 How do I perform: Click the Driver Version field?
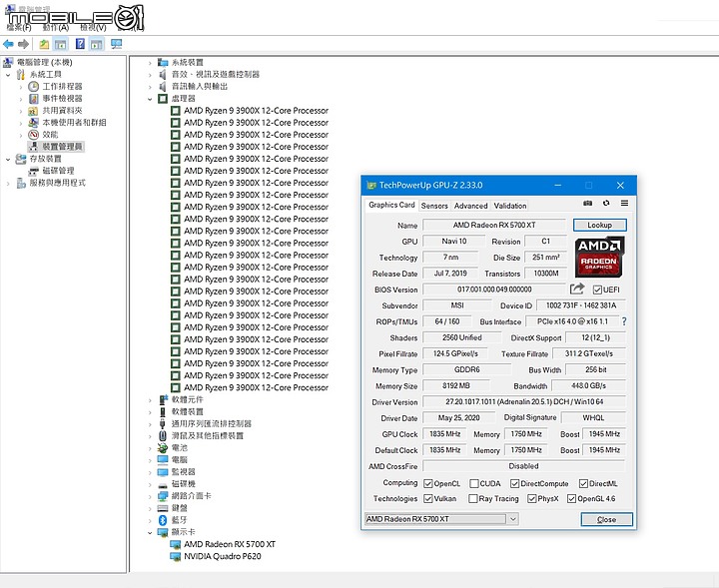524,402
